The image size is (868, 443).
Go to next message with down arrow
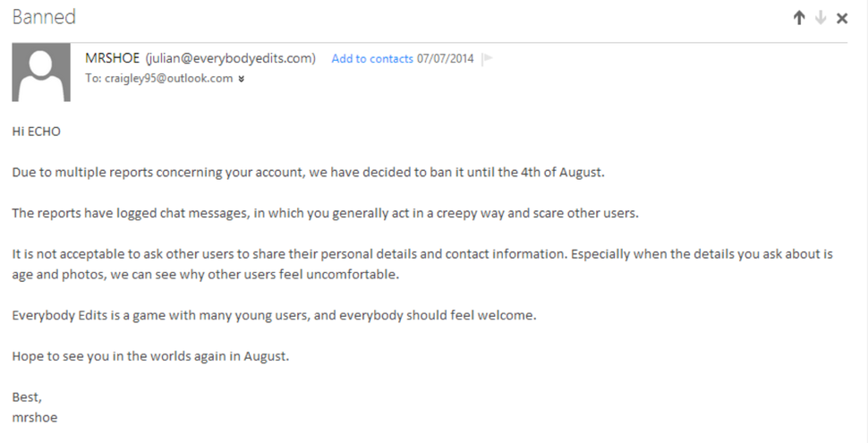[x=821, y=18]
